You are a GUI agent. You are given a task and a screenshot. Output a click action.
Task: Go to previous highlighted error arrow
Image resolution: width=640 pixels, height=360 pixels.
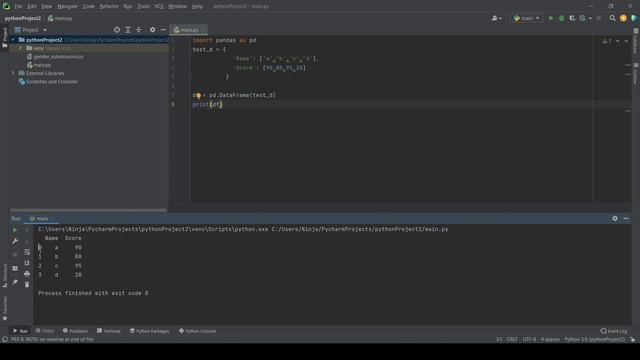[618, 41]
